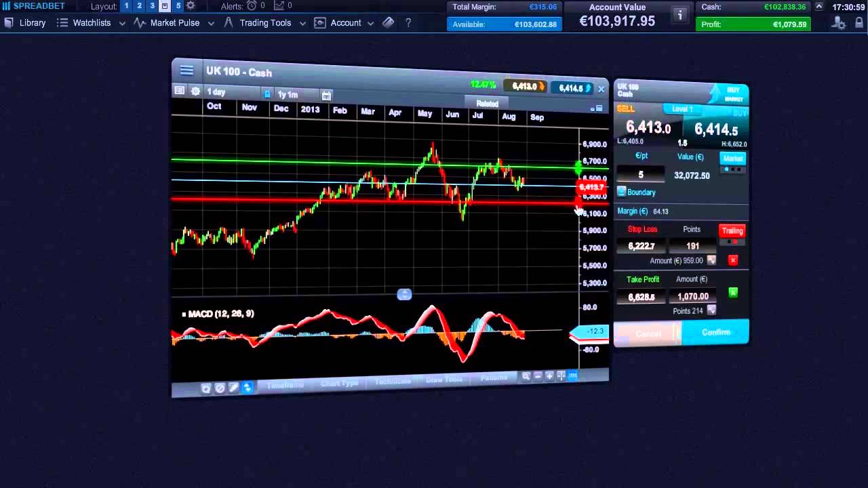Click the €/pt stake amount field
Screen dimensions: 868x488
[x=641, y=174]
